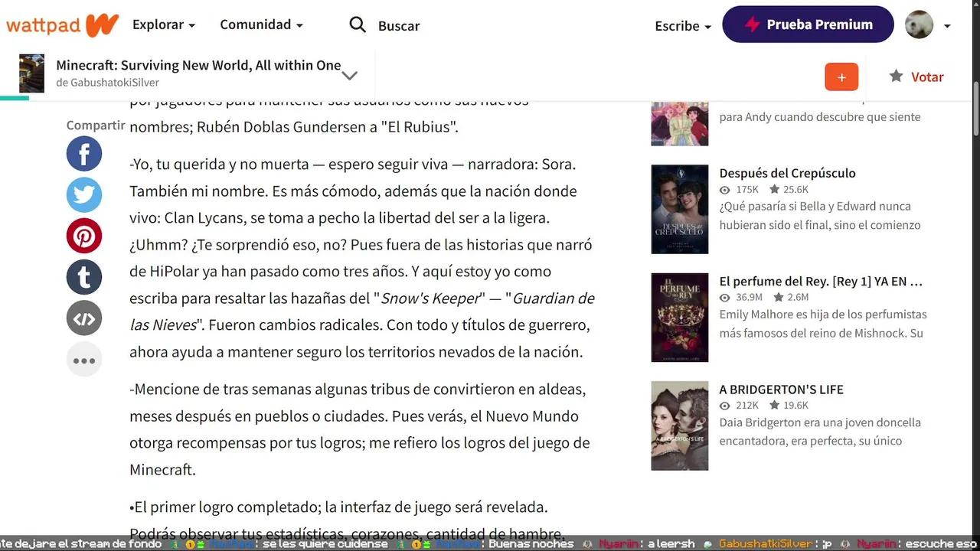The image size is (980, 551).
Task: Click paragraph starting '-Yo, tu querida y no muerta'
Action: click(362, 258)
